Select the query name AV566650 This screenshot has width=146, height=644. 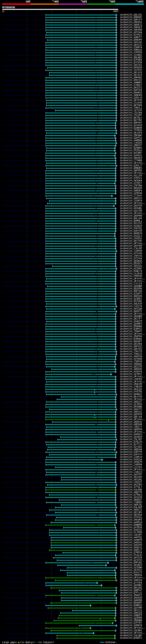pyautogui.click(x=8, y=8)
